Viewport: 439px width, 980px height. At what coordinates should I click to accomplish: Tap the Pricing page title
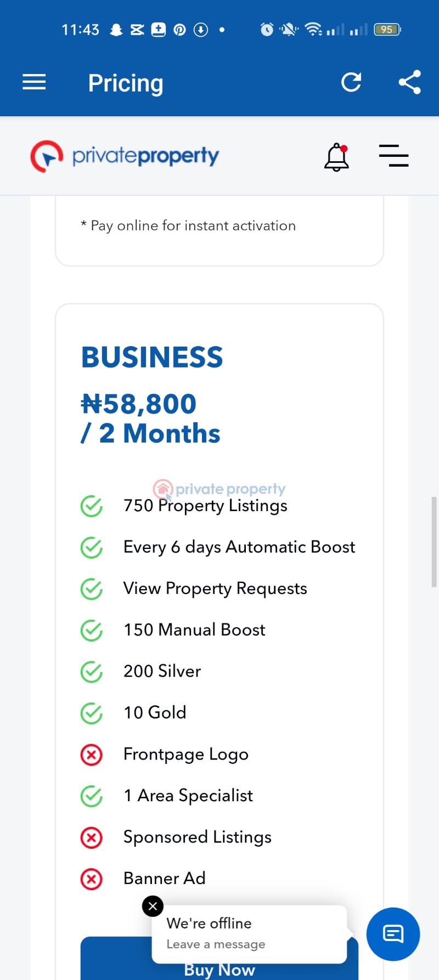coord(126,83)
